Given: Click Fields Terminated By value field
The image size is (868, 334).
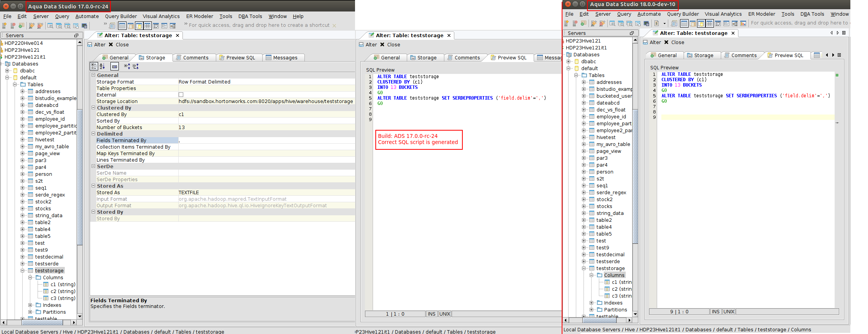Looking at the screenshot, I should [266, 140].
